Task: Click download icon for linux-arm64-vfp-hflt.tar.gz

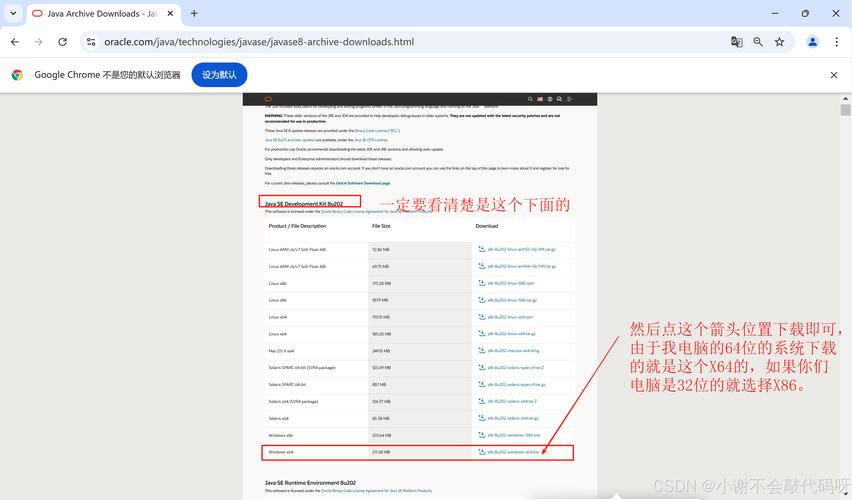Action: point(481,266)
